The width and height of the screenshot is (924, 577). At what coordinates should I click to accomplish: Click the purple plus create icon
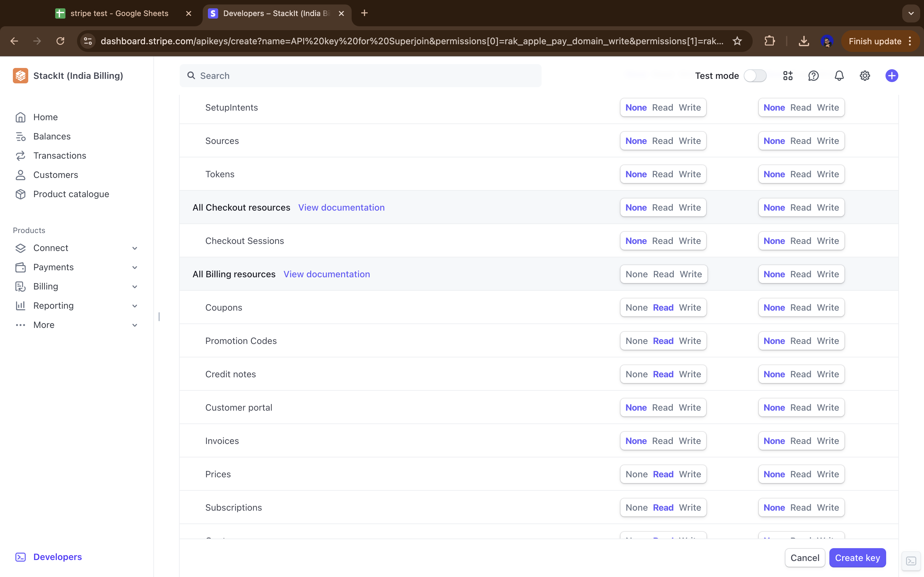pyautogui.click(x=892, y=76)
